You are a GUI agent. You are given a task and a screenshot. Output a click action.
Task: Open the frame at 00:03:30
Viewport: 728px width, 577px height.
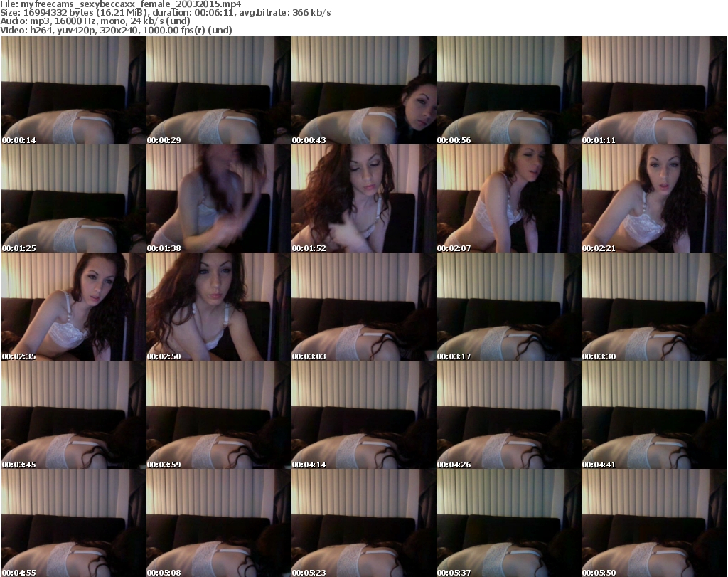click(x=654, y=307)
